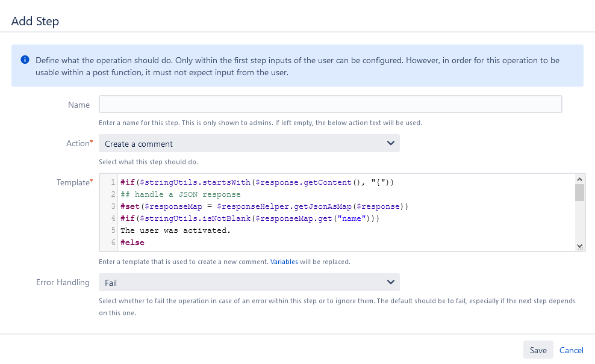Click line number 1 in the editor gutter
The image size is (595, 364).
[x=113, y=182]
